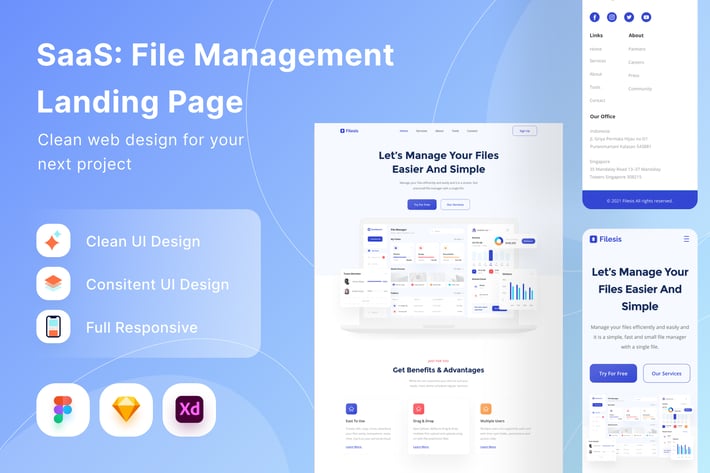This screenshot has height=473, width=710.
Task: Click the bar chart card in the desktop dashboard
Action: (x=518, y=290)
